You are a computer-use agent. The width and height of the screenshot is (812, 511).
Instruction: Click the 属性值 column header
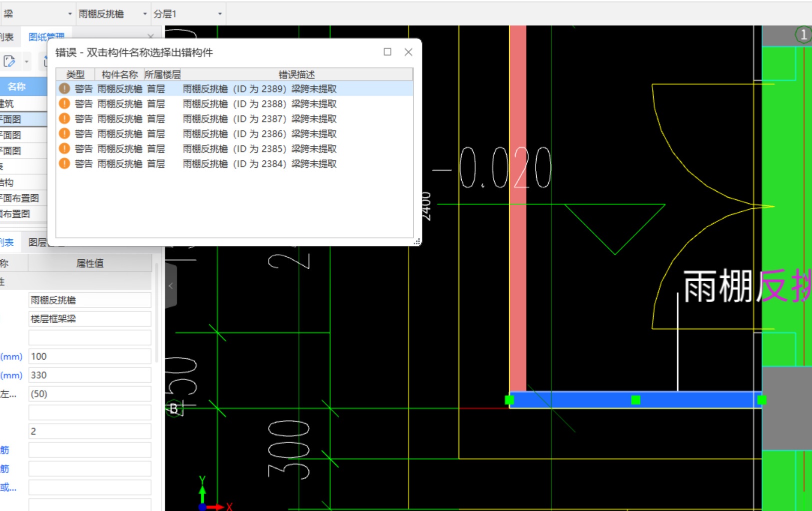[90, 263]
